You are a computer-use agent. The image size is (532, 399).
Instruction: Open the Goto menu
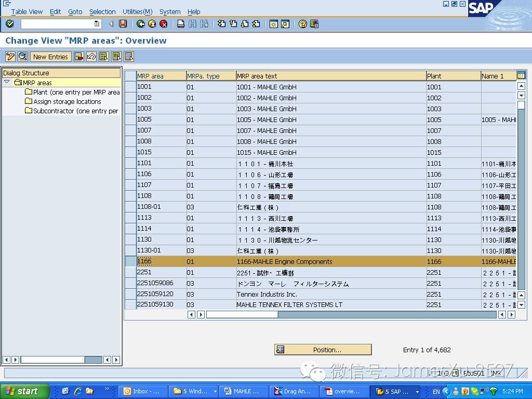pyautogui.click(x=75, y=11)
